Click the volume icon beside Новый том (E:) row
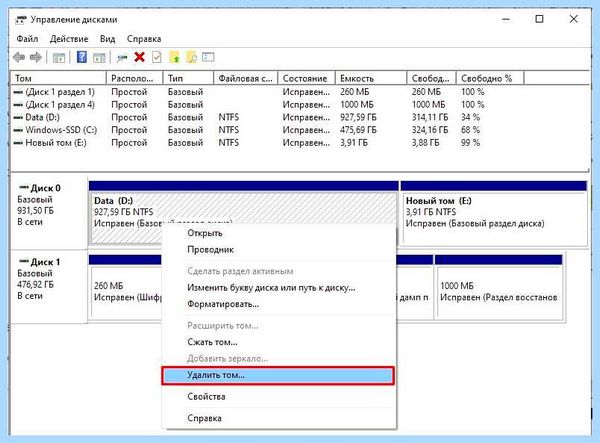The width and height of the screenshot is (600, 443). 18,143
